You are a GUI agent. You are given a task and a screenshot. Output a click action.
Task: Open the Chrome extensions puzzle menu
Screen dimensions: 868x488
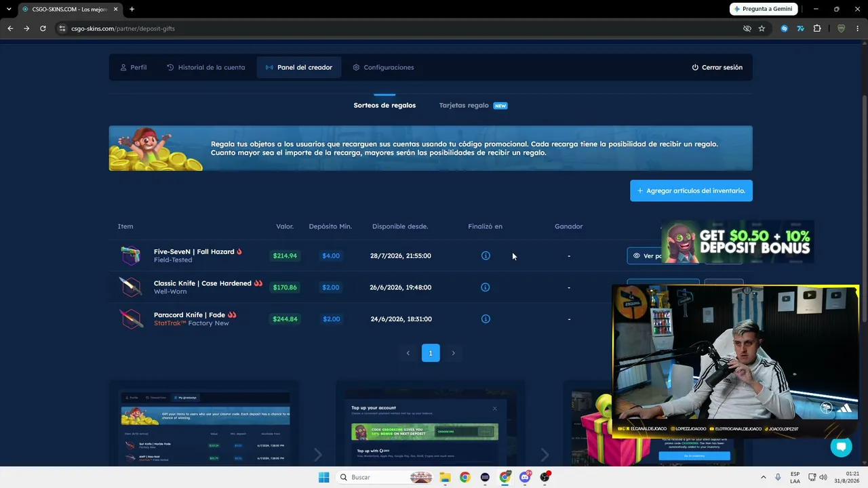coord(816,28)
